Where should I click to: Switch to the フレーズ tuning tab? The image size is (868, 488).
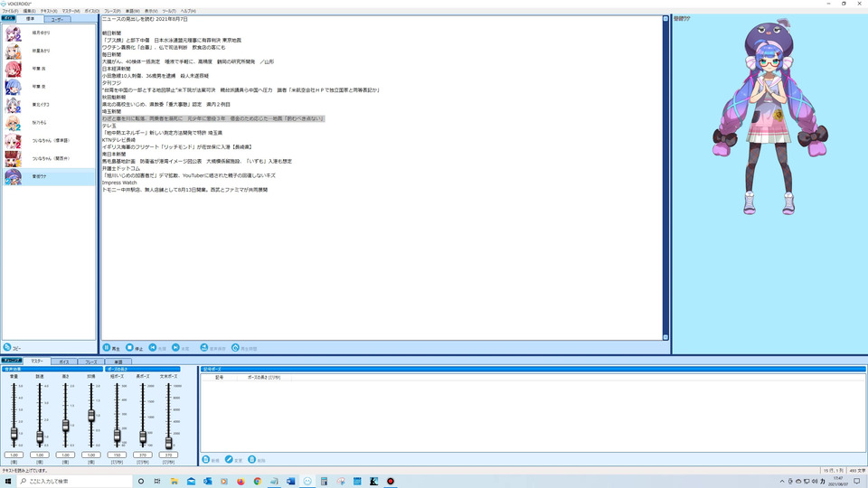(90, 361)
